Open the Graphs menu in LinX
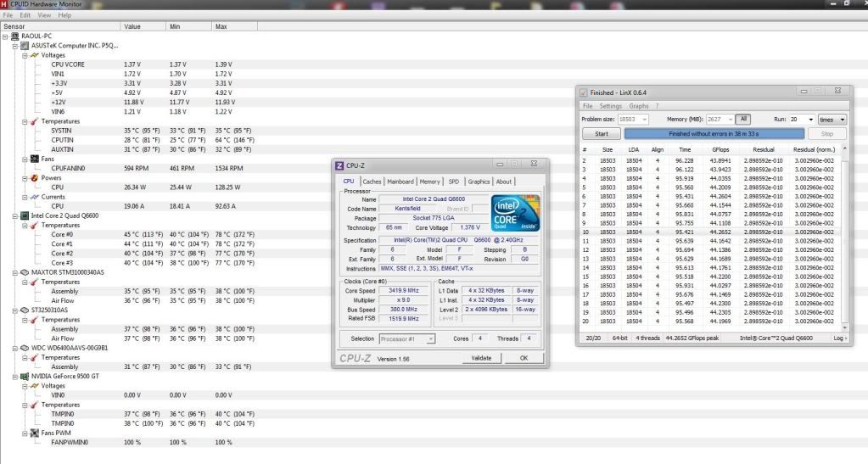Screen dimensions: 868x464 pyautogui.click(x=638, y=106)
